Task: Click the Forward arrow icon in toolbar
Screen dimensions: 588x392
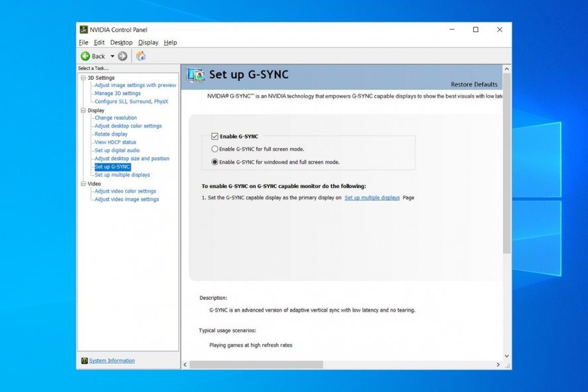Action: 122,56
